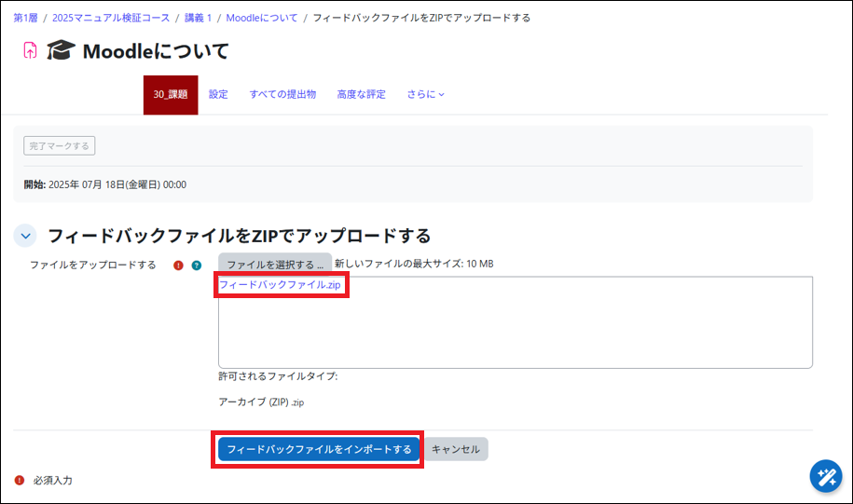Click the ファイルをアップロードする field label

click(93, 265)
